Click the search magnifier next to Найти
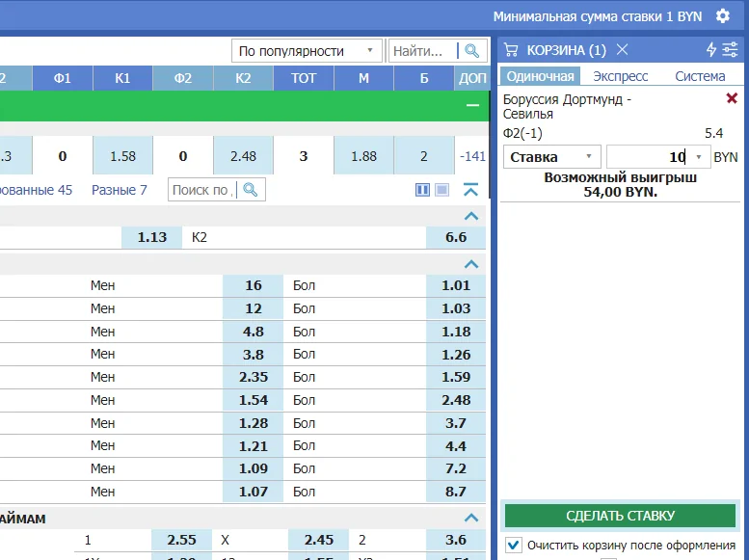 tap(471, 51)
